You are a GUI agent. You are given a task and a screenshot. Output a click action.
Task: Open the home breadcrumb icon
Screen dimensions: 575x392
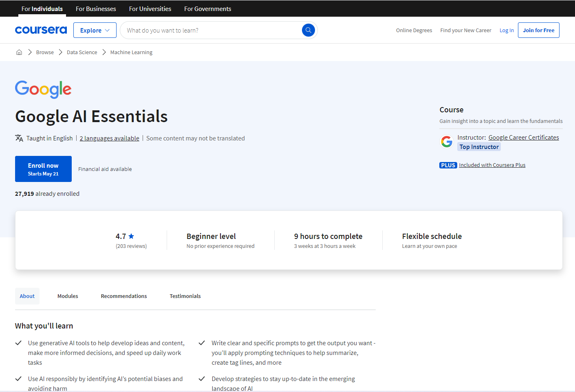(19, 52)
